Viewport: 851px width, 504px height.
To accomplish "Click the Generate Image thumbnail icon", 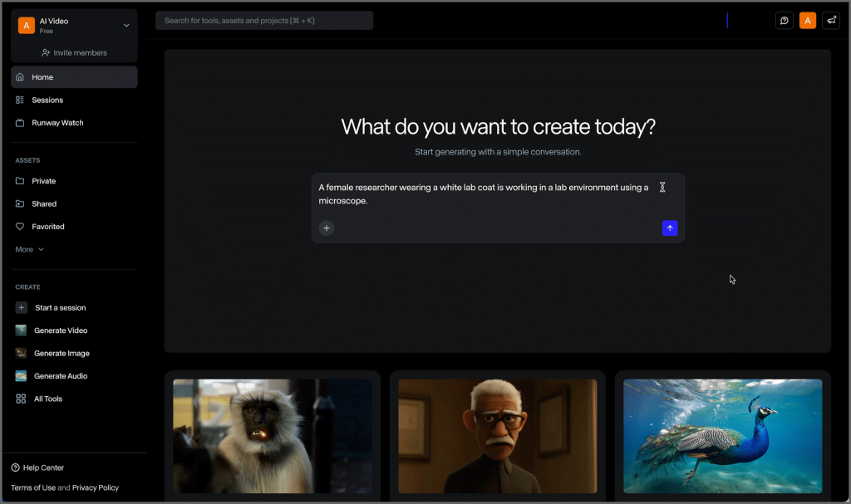I will [21, 353].
